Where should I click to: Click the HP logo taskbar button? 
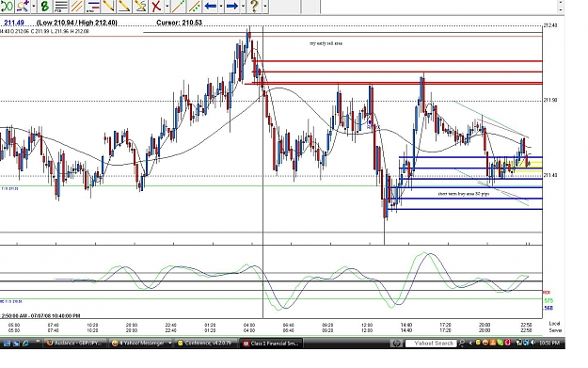point(397,344)
